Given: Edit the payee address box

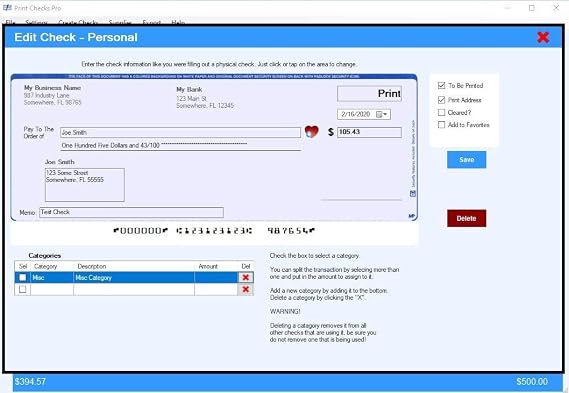Looking at the screenshot, I should pos(85,185).
